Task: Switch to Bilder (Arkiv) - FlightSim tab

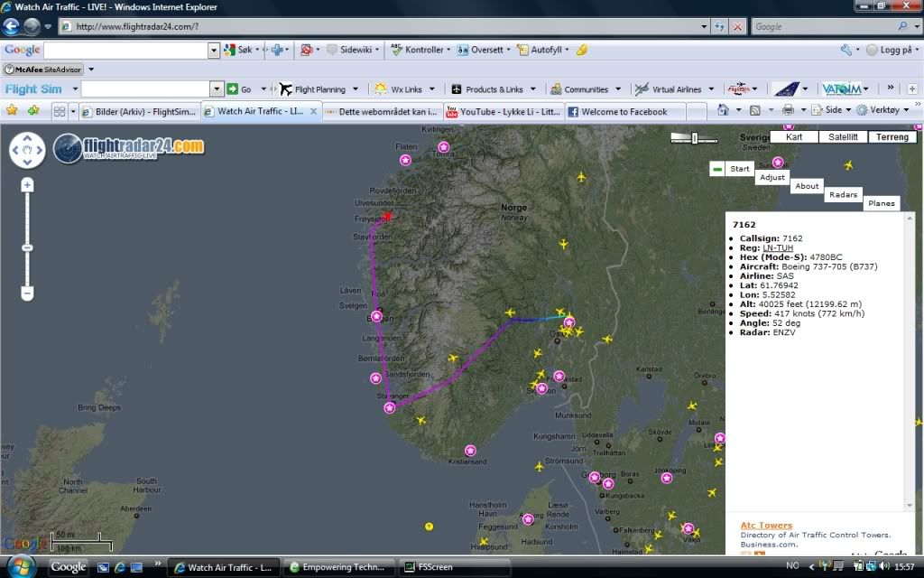Action: pos(139,111)
